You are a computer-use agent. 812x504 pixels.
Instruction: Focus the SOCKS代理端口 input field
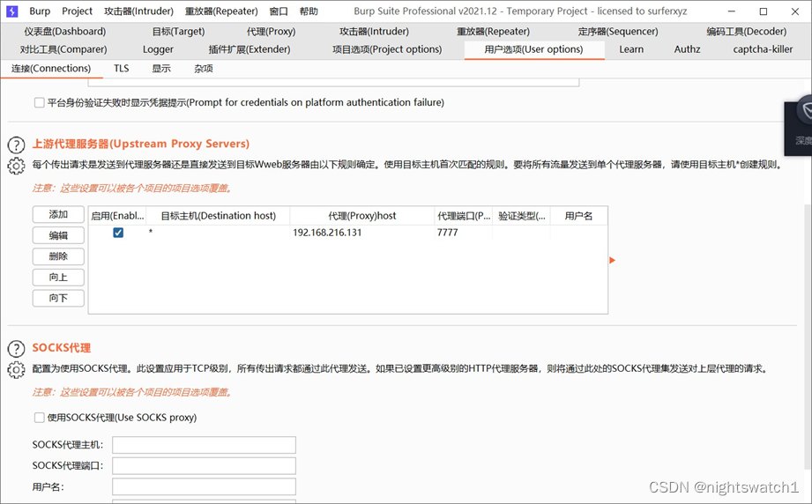tap(204, 466)
